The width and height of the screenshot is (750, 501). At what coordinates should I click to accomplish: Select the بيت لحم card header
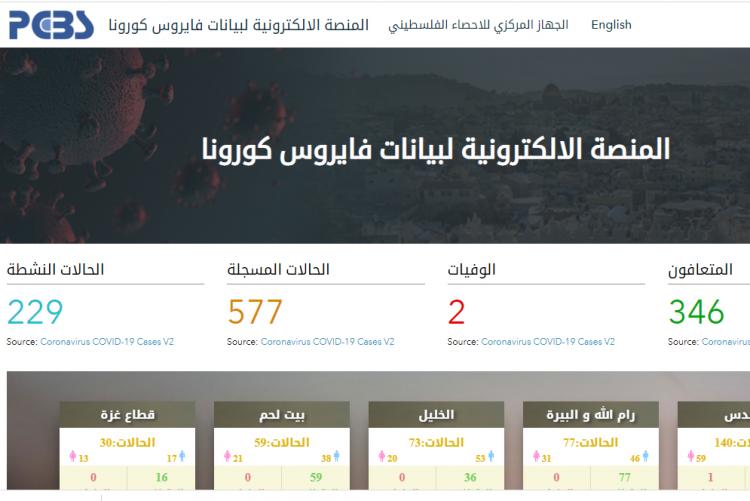coord(282,414)
